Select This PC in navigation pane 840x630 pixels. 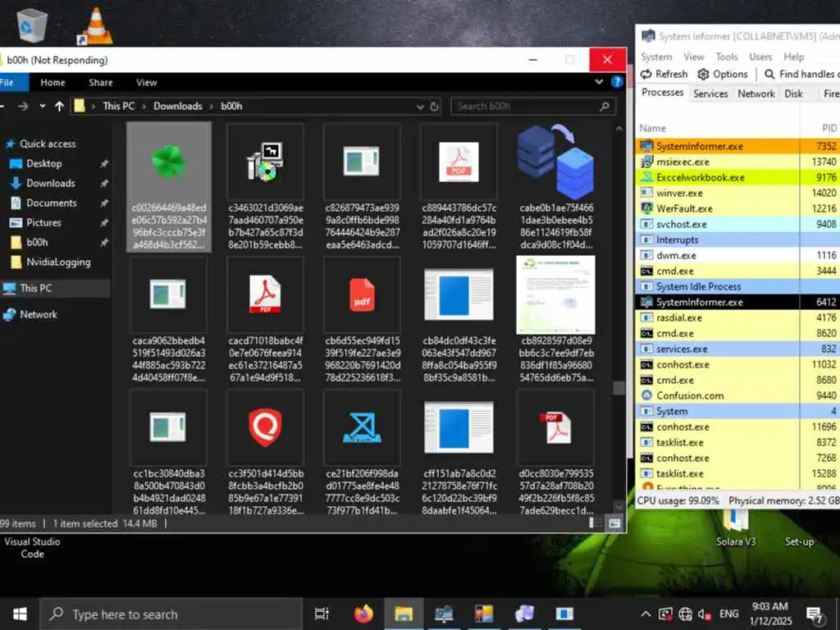tap(55, 288)
